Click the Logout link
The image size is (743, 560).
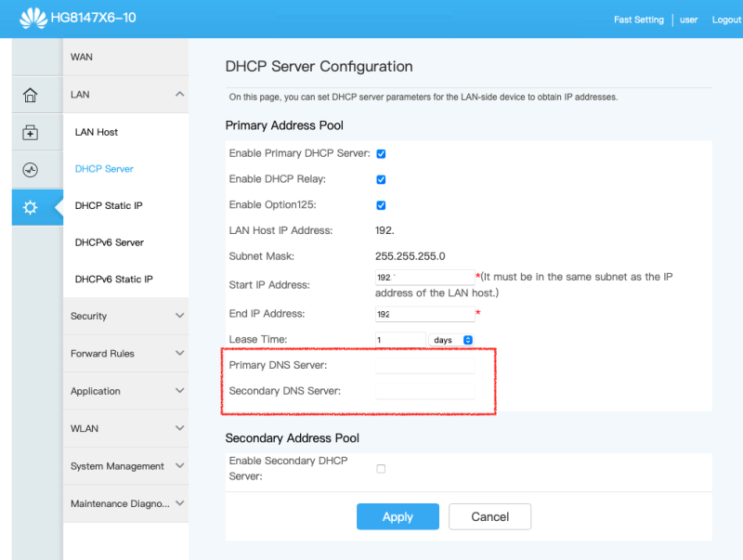726,20
